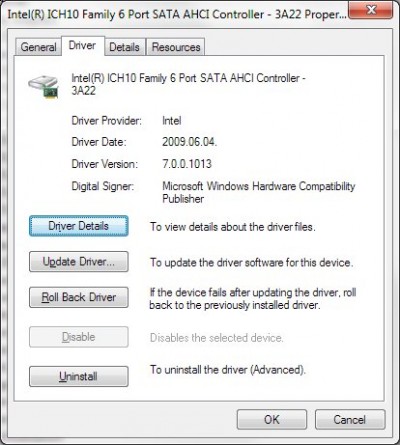The height and width of the screenshot is (445, 400).
Task: Click the greyed-out Disable button
Action: click(x=79, y=337)
